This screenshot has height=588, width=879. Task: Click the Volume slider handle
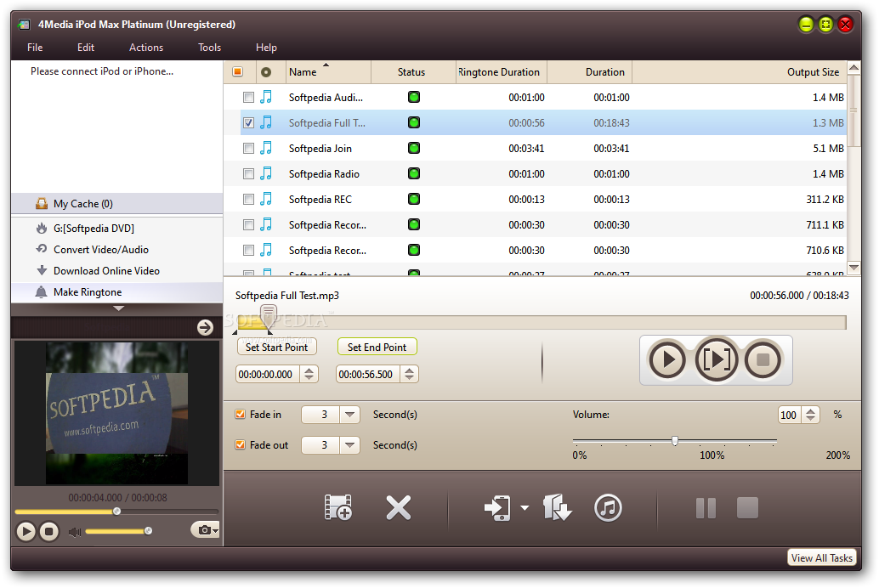pos(675,441)
